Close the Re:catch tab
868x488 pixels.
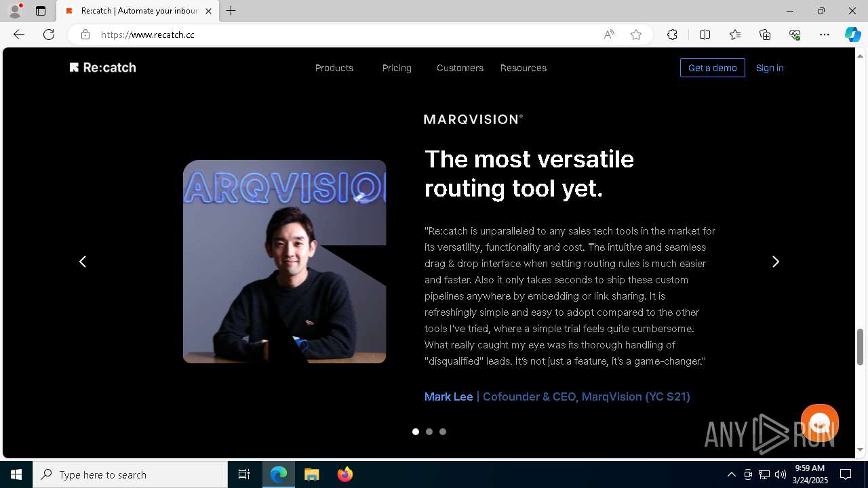208,11
